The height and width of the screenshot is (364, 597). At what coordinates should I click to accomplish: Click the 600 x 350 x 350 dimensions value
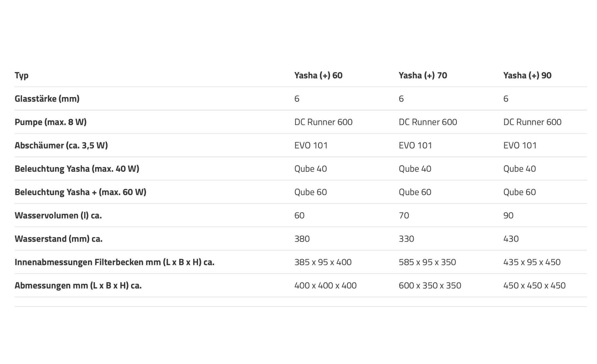[430, 286]
